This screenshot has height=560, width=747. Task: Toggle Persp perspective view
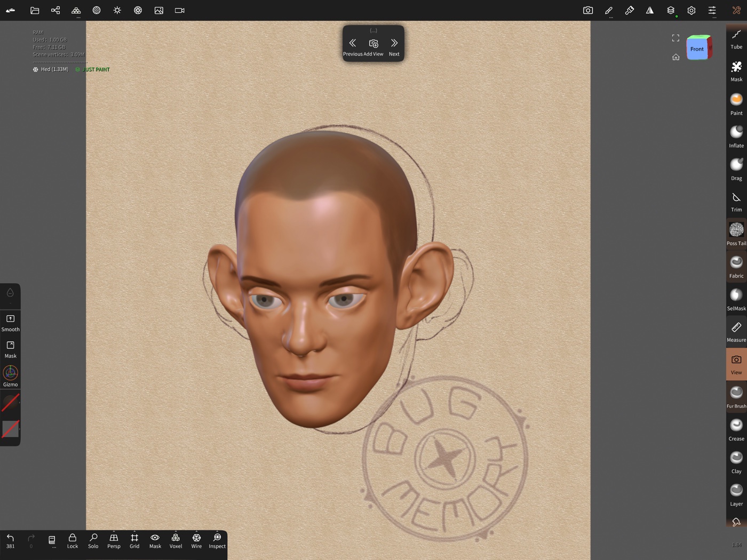coord(114,541)
